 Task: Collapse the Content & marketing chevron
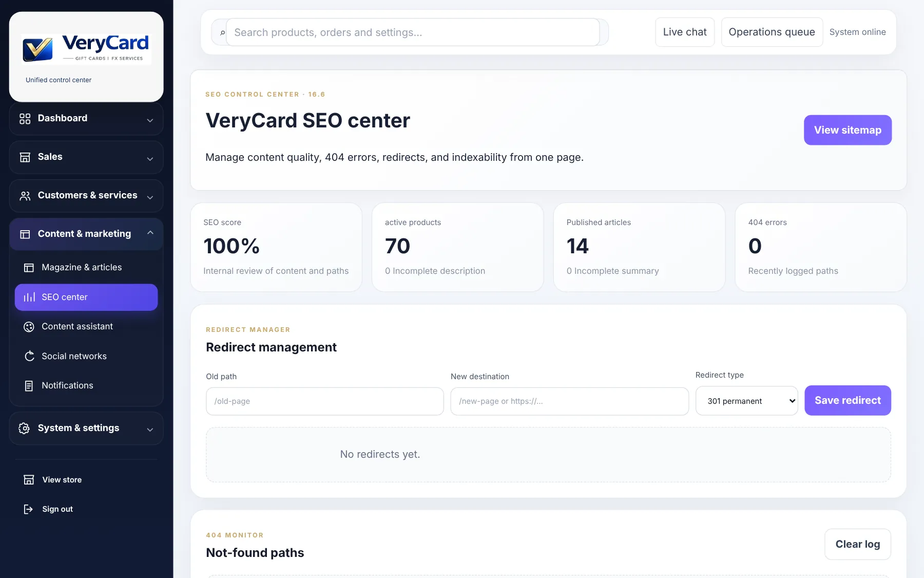tap(150, 233)
